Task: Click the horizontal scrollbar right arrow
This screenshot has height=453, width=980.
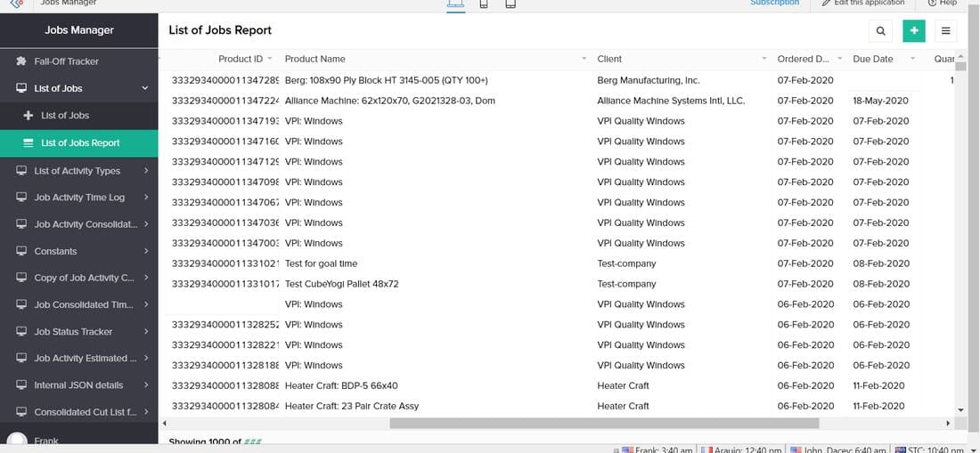Action: pyautogui.click(x=948, y=423)
